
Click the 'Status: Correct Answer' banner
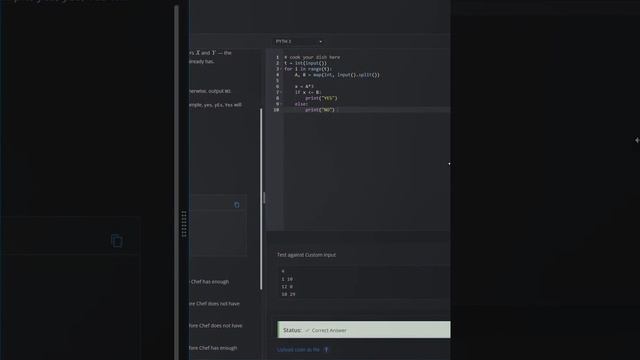tap(364, 330)
